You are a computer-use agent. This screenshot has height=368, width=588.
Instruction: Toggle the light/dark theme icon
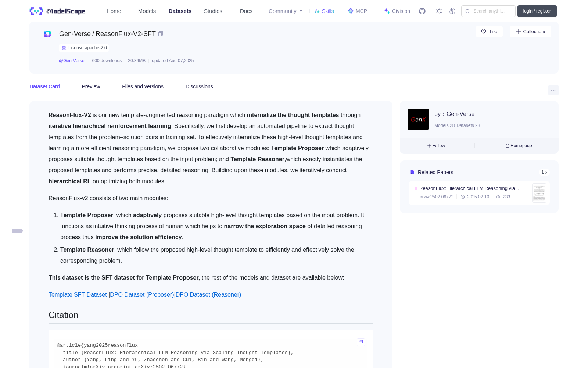point(439,11)
